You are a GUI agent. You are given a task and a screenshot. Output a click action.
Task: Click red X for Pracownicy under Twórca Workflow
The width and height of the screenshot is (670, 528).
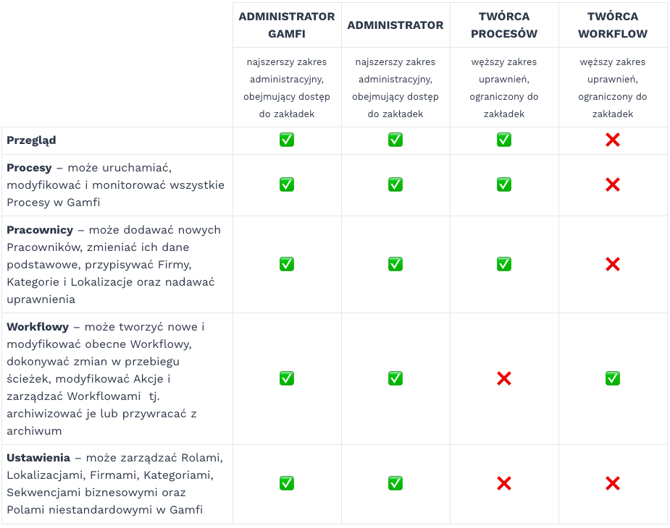[x=613, y=264]
